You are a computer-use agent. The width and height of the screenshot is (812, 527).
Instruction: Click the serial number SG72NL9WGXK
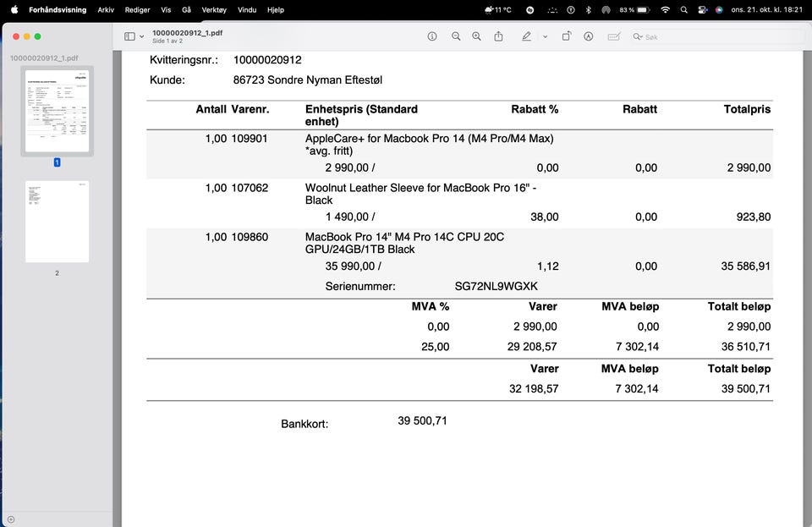click(497, 286)
